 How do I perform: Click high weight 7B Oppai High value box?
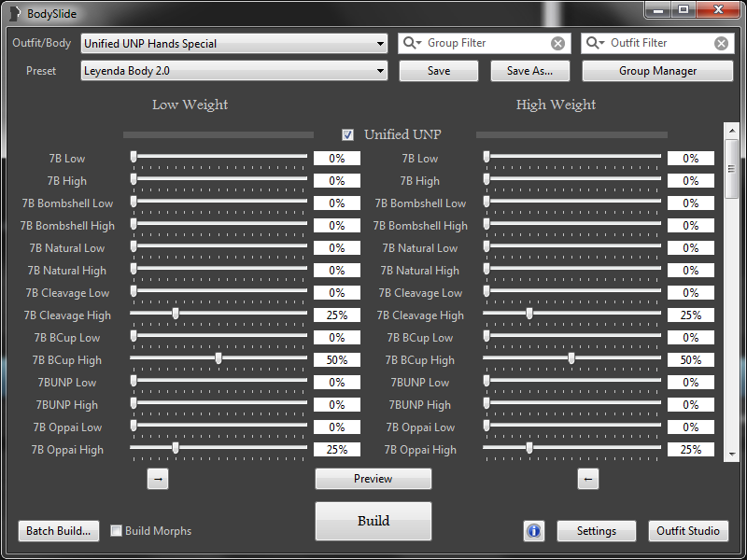[x=691, y=450]
